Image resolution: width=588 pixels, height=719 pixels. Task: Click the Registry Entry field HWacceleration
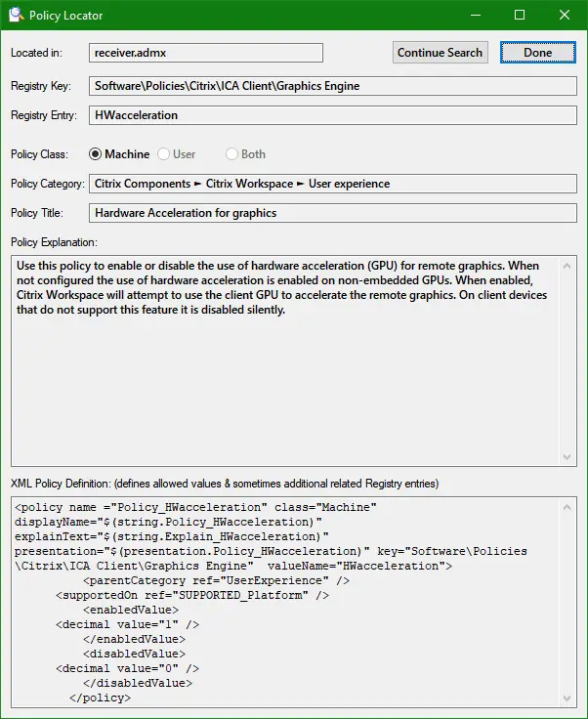(333, 115)
